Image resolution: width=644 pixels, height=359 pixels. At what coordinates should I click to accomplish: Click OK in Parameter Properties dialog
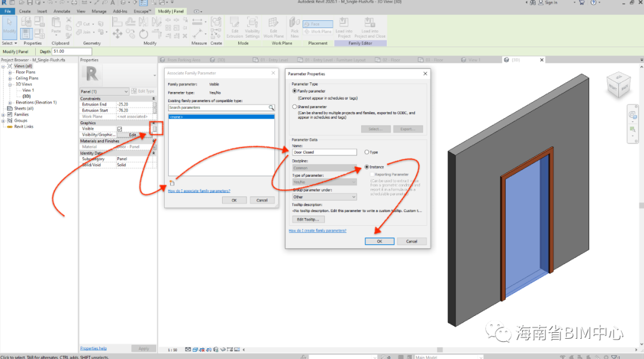[380, 241]
